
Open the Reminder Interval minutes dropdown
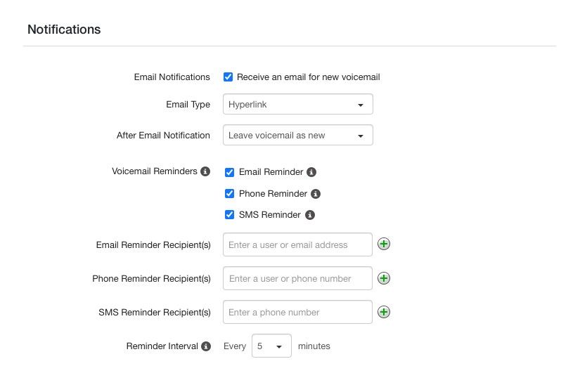271,346
